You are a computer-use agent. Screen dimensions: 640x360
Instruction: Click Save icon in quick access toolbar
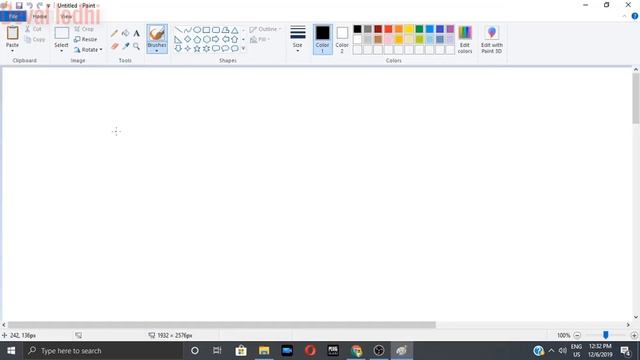(19, 6)
